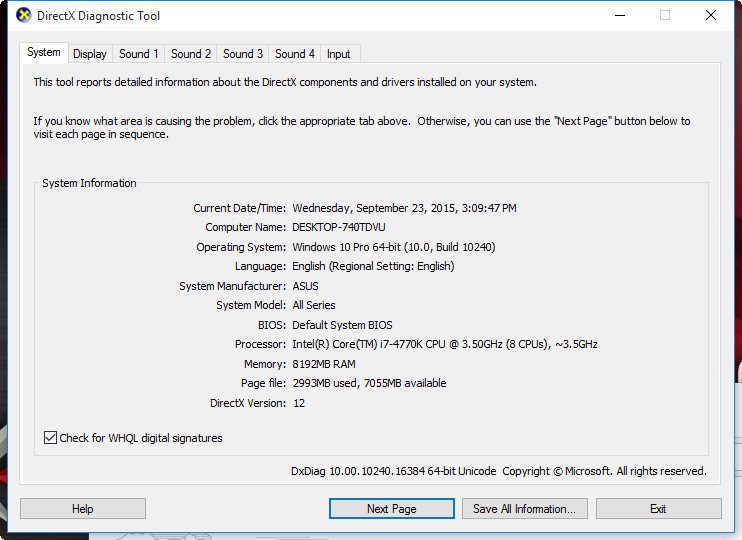Click the Default System BIOS value
This screenshot has height=540, width=742.
point(342,325)
